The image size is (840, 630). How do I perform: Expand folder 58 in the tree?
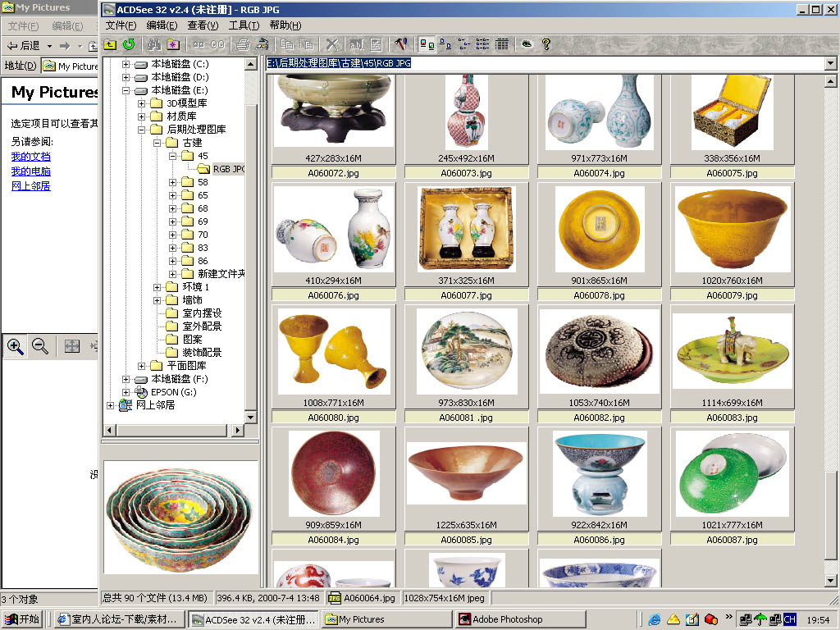point(172,182)
